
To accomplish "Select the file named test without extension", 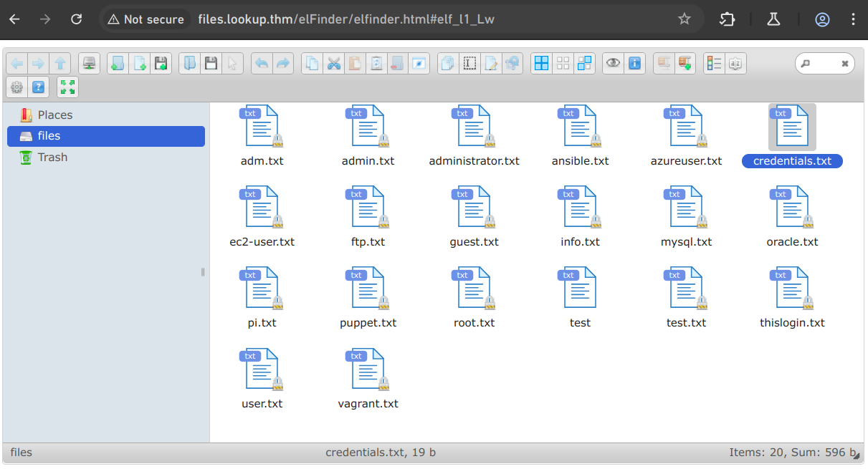I will click(580, 298).
